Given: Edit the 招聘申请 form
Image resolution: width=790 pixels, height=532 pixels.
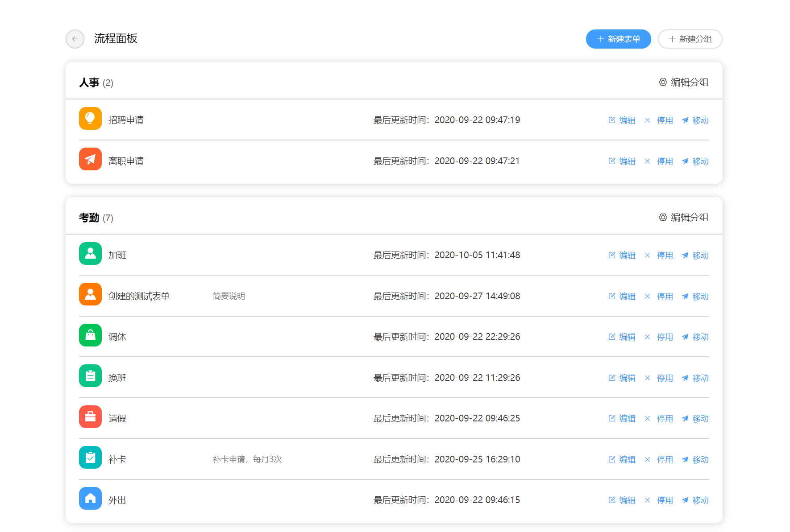Looking at the screenshot, I should [x=622, y=120].
